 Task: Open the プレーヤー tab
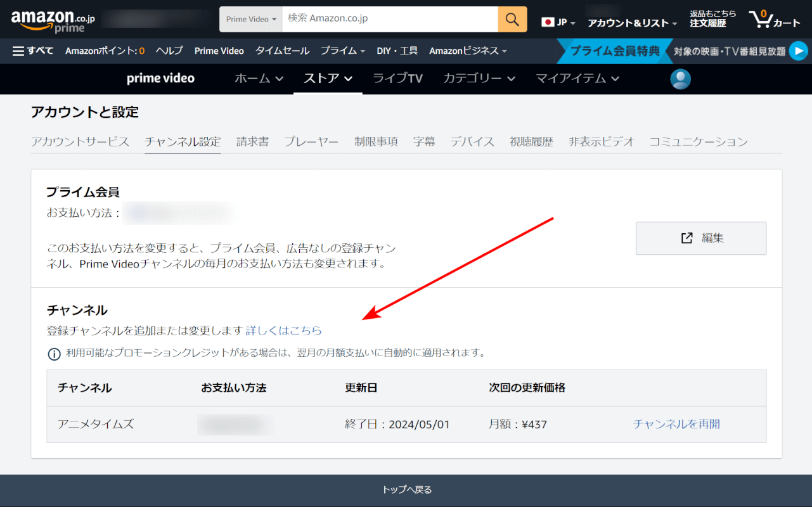tap(311, 141)
